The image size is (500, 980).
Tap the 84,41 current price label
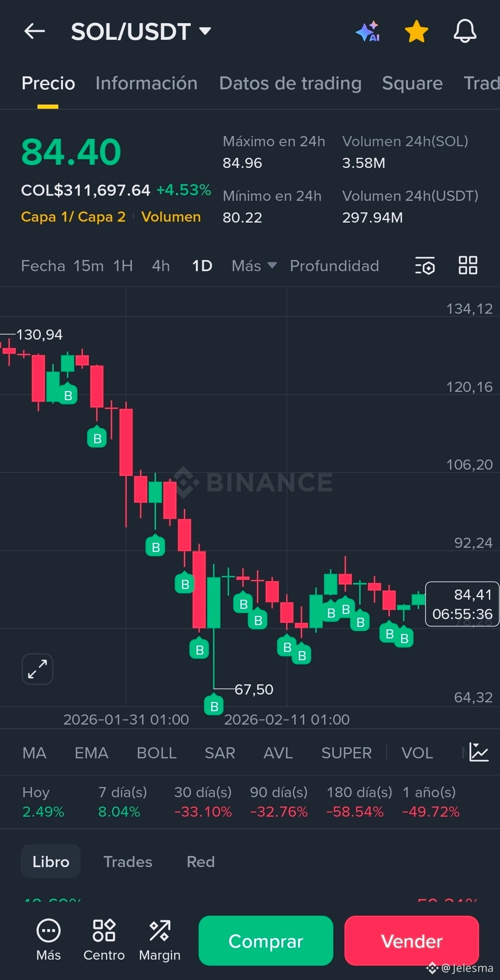coord(462,604)
